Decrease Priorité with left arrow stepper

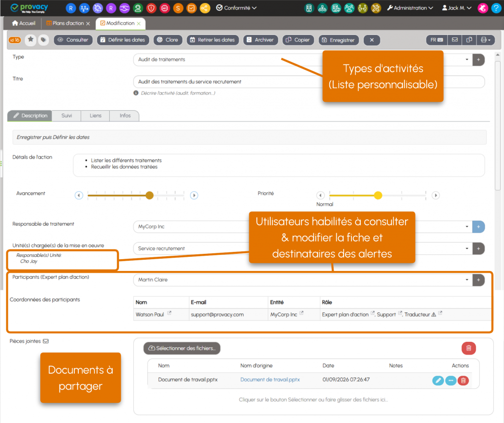click(x=320, y=195)
